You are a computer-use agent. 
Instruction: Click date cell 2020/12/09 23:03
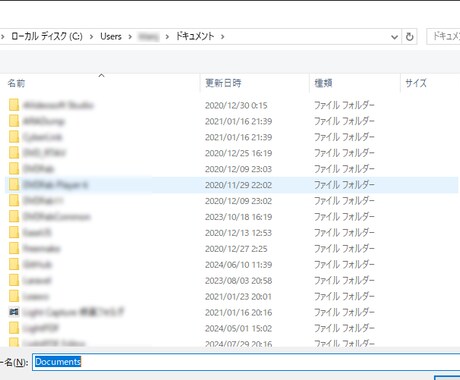click(x=238, y=169)
